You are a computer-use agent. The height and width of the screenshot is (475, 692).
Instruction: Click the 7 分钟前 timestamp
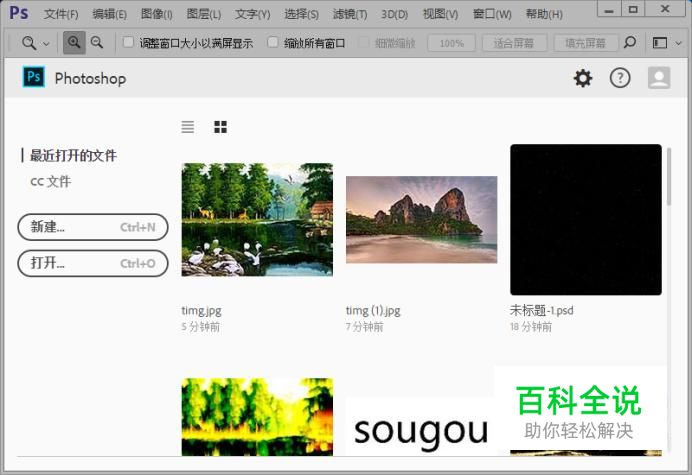[365, 327]
